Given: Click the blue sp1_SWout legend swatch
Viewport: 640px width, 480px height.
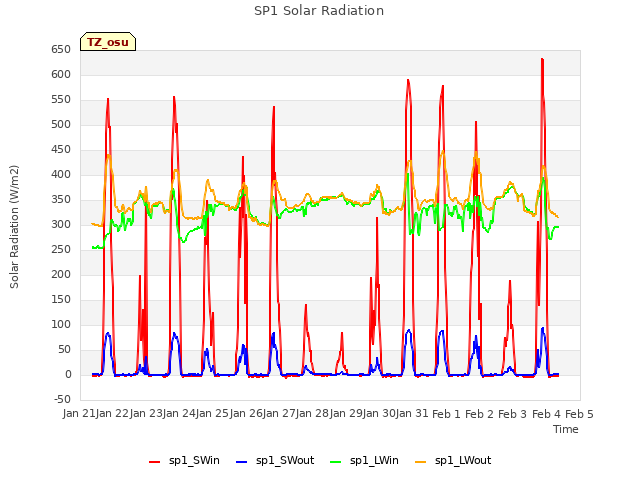Looking at the screenshot, I should point(242,462).
